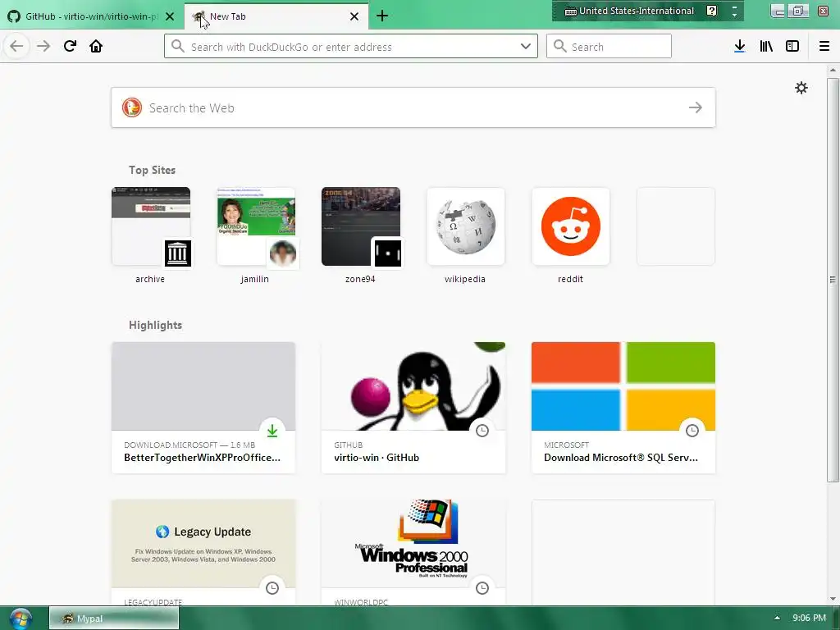
Task: Click the history clock on Windows 2000 card
Action: click(x=482, y=587)
